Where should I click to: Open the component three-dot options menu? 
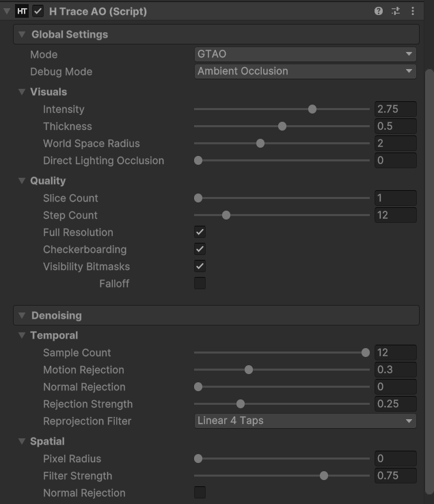(413, 12)
